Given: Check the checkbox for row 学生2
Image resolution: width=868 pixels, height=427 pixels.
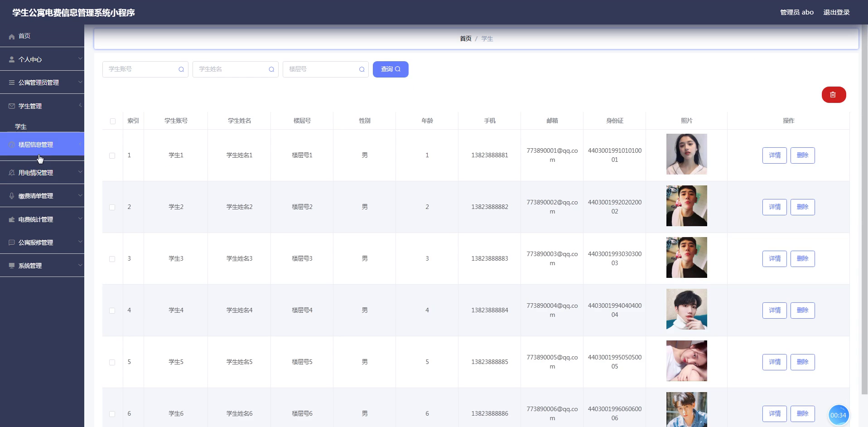Looking at the screenshot, I should click(x=112, y=207).
